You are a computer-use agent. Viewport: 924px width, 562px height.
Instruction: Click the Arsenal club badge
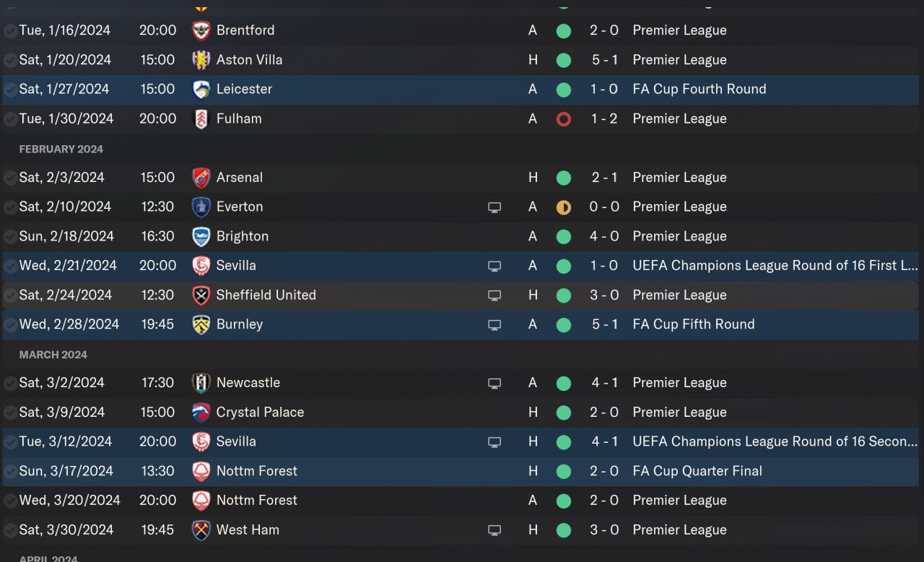point(201,178)
